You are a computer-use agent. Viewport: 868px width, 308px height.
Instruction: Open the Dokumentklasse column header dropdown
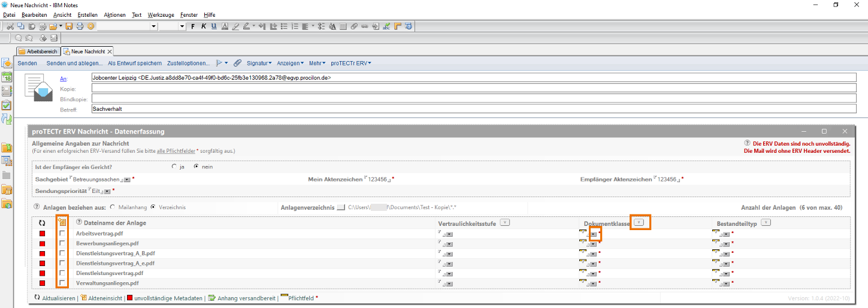[639, 222]
